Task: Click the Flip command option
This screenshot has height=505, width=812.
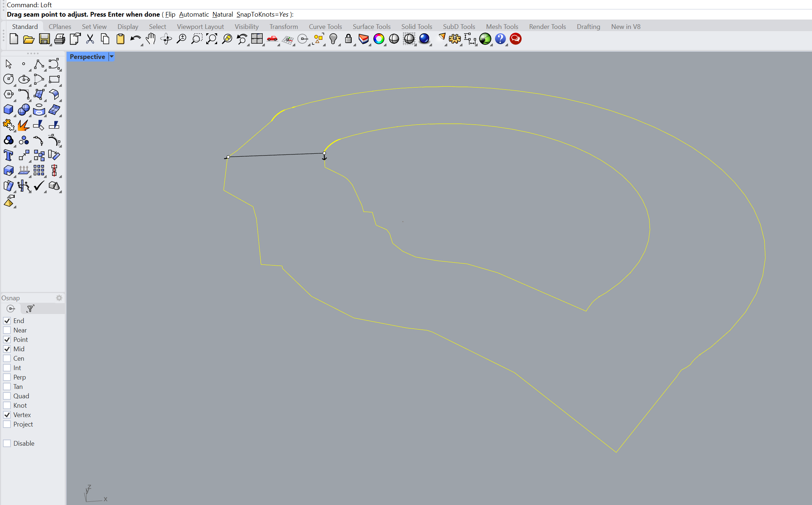Action: coord(170,14)
